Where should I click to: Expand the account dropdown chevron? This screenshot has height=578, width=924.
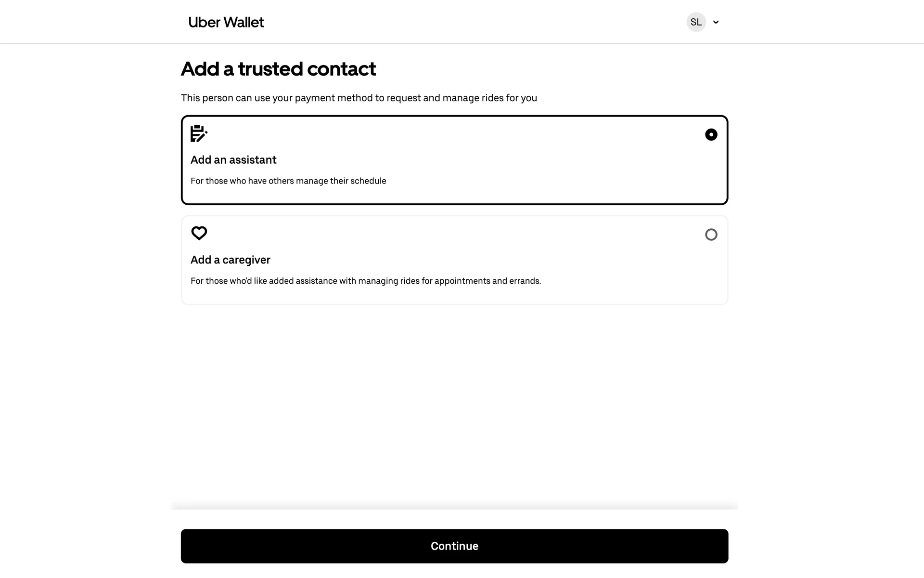coord(716,22)
